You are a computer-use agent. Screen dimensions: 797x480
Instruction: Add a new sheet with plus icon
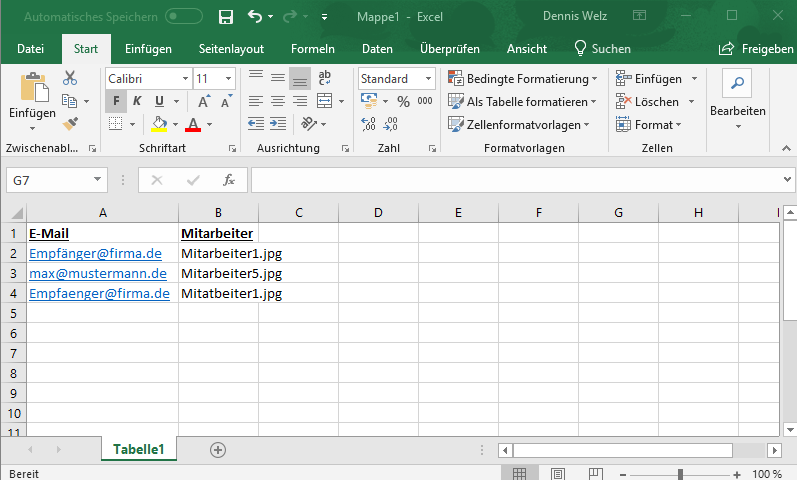click(218, 450)
